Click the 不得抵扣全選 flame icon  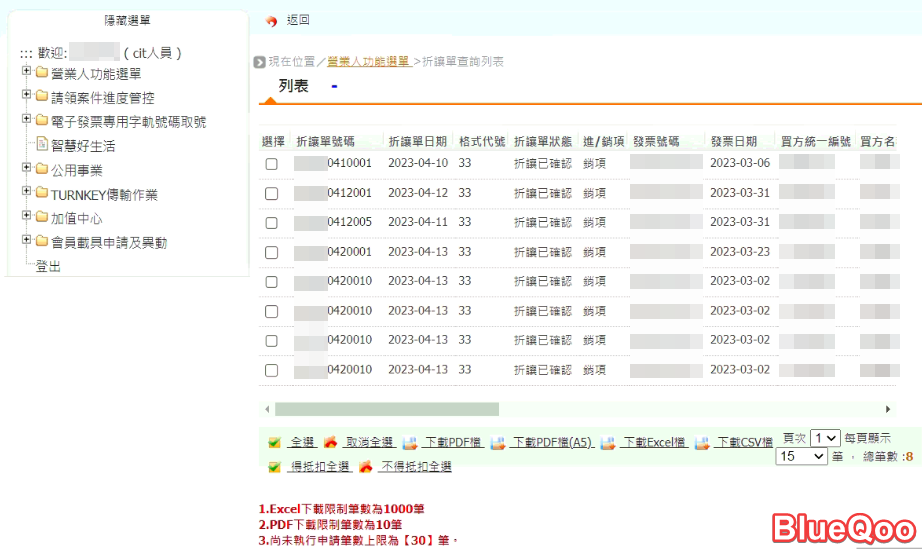coord(365,467)
